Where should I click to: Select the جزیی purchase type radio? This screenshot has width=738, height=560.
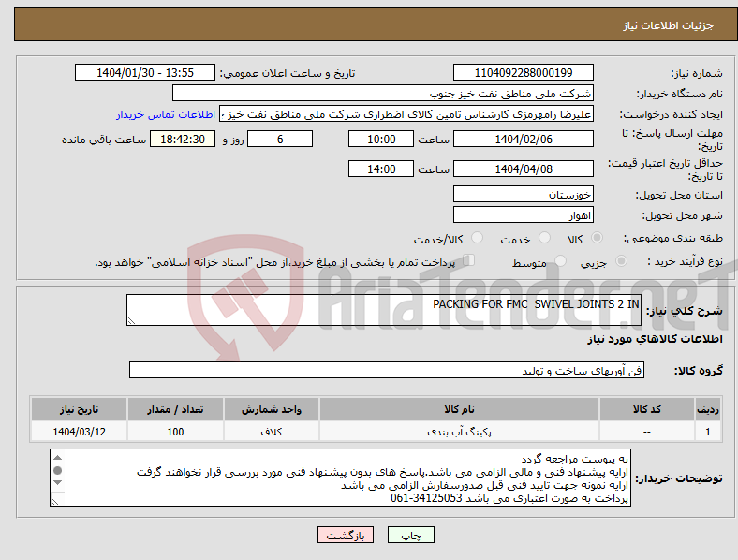[621, 261]
